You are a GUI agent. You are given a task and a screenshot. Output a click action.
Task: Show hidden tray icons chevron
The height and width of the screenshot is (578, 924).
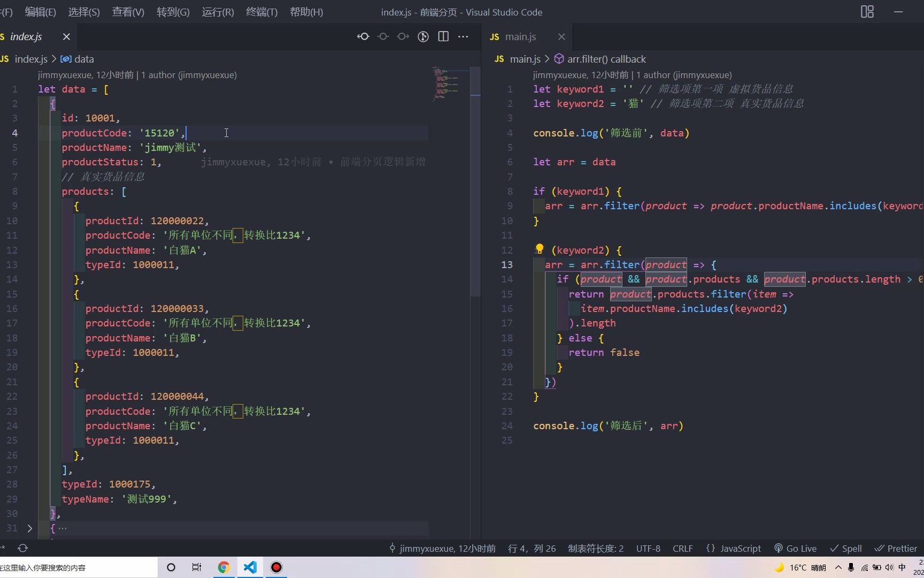point(838,567)
